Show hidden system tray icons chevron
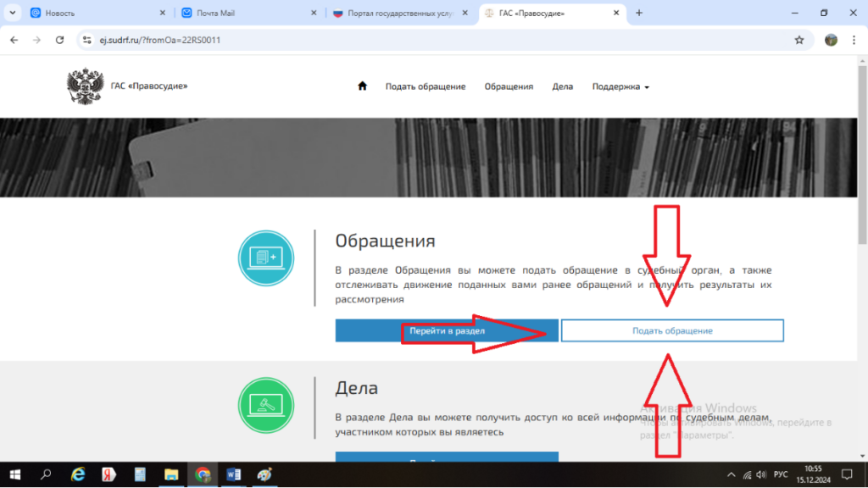Viewport: 868px width, 488px height. pos(732,474)
